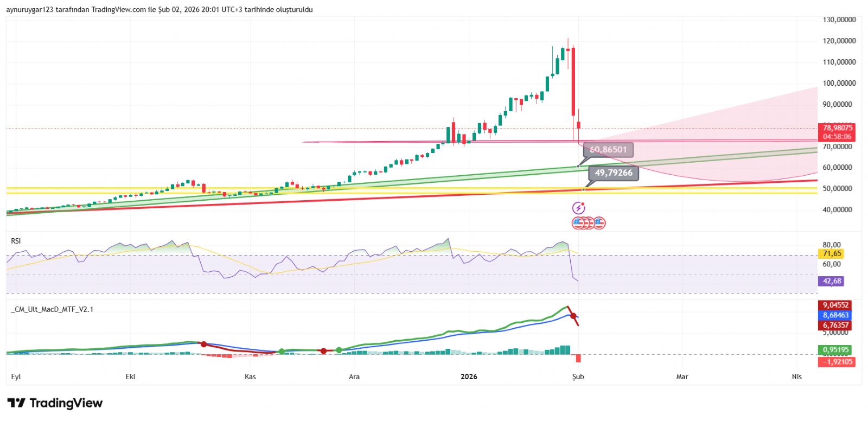
Task: Click the yellow 71,65 RSI value label
Action: [832, 254]
